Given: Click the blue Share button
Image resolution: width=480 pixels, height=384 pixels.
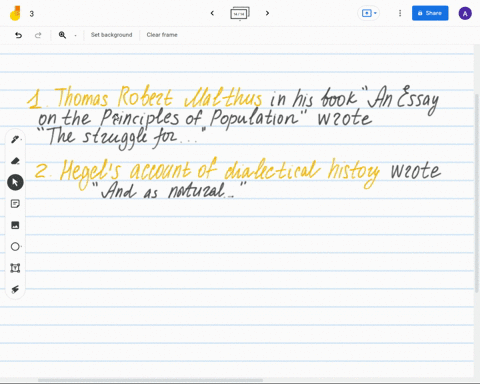Looking at the screenshot, I should 430,13.
